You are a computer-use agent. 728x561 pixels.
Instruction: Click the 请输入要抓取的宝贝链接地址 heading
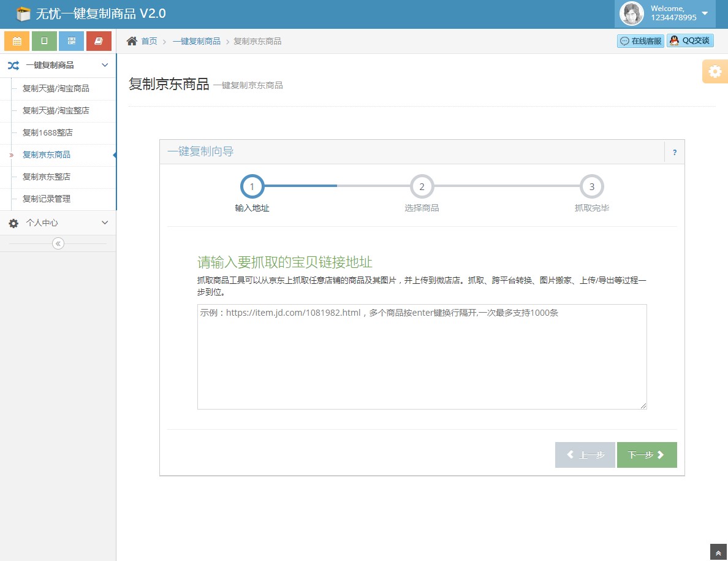click(x=284, y=262)
